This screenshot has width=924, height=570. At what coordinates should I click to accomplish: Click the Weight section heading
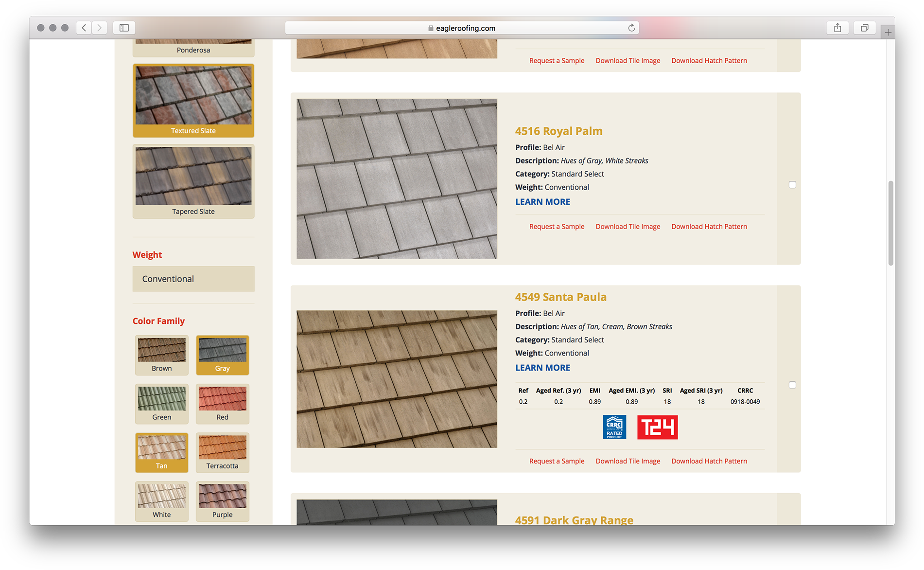pyautogui.click(x=147, y=255)
